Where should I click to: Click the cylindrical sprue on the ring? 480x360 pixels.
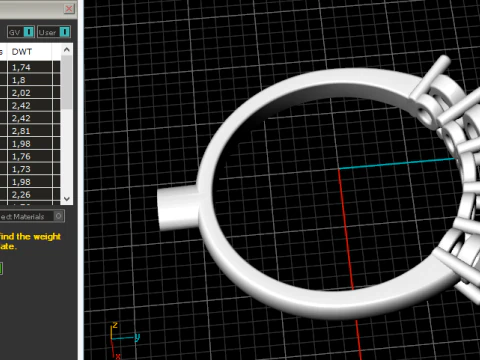pyautogui.click(x=178, y=208)
